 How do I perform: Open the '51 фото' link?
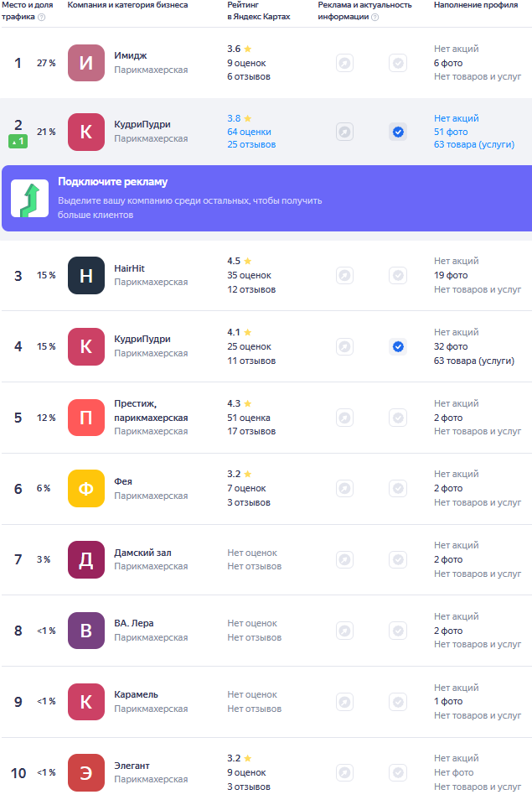451,132
